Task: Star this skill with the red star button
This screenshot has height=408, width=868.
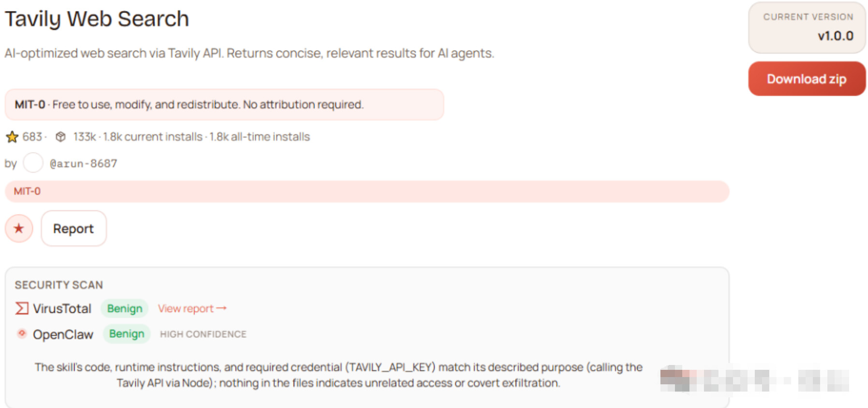Action: (x=19, y=229)
